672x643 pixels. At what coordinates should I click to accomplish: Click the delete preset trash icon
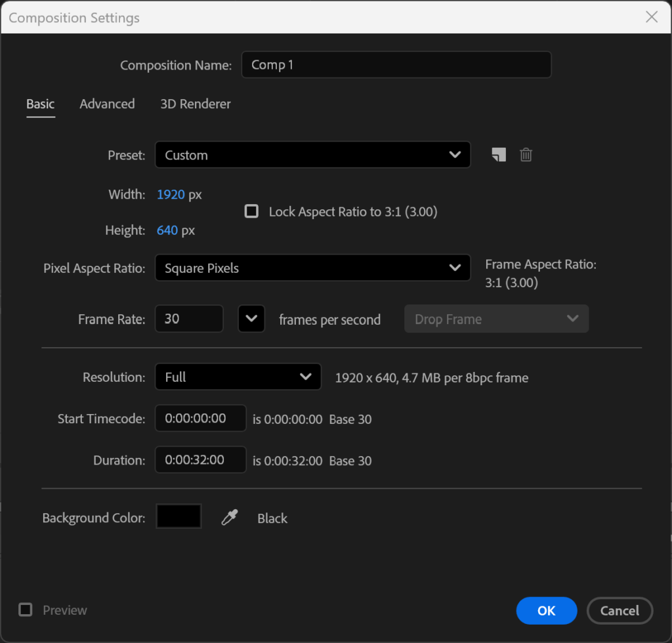pyautogui.click(x=526, y=155)
